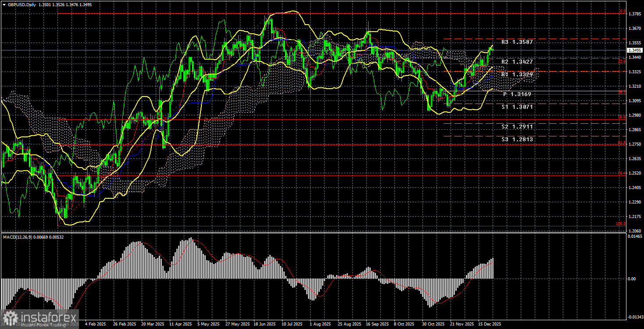The height and width of the screenshot is (329, 644).
Task: Click the 18 Jun 2025 date label
Action: pyautogui.click(x=264, y=325)
